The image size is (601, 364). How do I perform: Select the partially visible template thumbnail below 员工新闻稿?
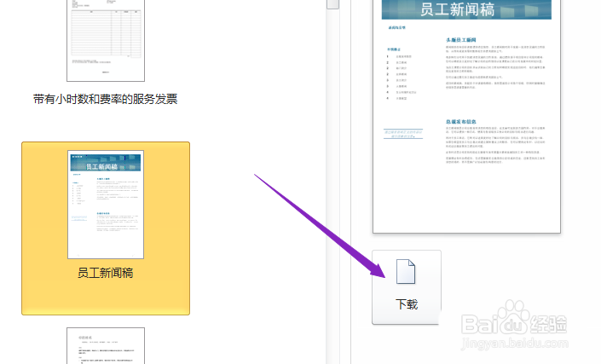point(106,345)
